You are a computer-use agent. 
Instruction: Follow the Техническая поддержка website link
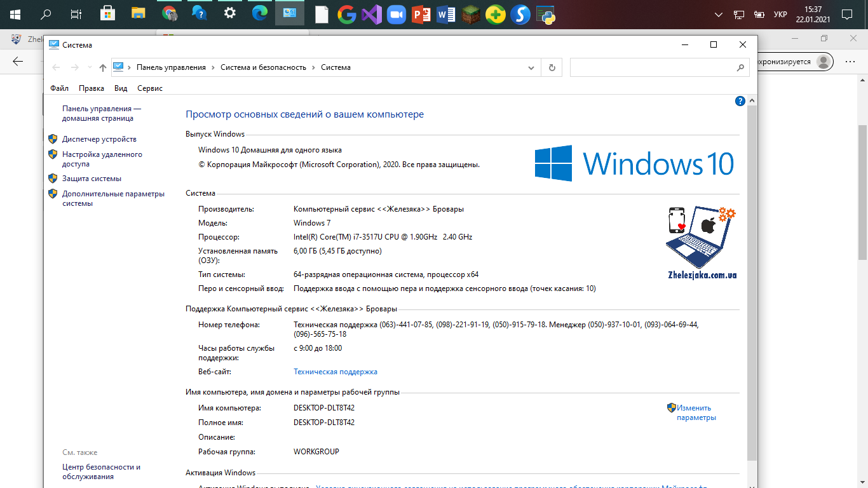pyautogui.click(x=336, y=372)
